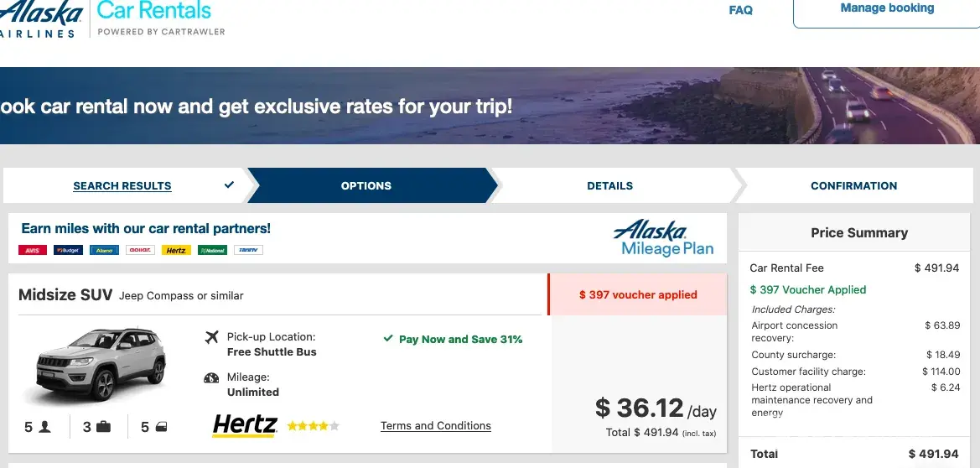The height and width of the screenshot is (468, 980).
Task: Click the mileage gauge icon
Action: point(212,377)
